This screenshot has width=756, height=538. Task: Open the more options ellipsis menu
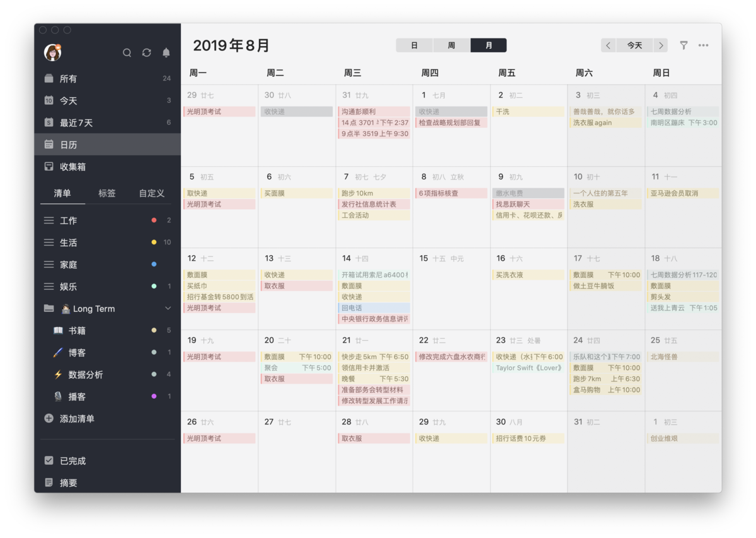point(704,45)
